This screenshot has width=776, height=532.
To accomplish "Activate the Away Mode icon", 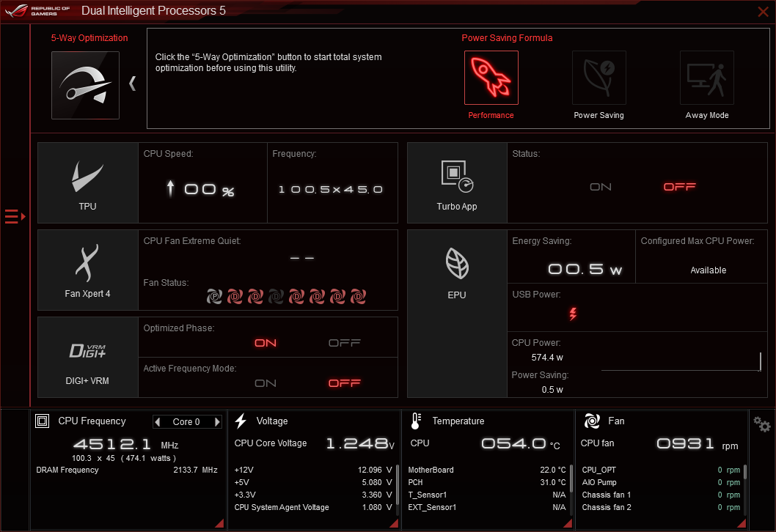I will click(707, 78).
